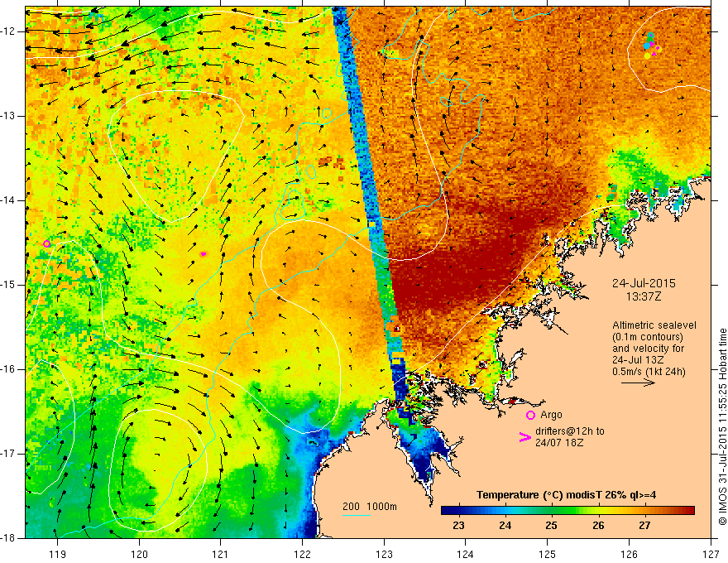728x563 pixels.
Task: Click the longitude axis label '125'
Action: [x=548, y=554]
